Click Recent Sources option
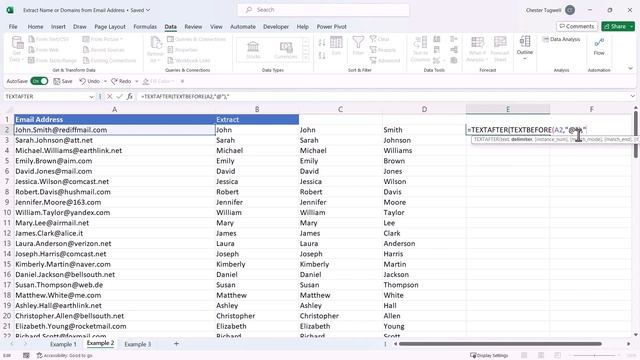The height and width of the screenshot is (360, 640). (104, 50)
